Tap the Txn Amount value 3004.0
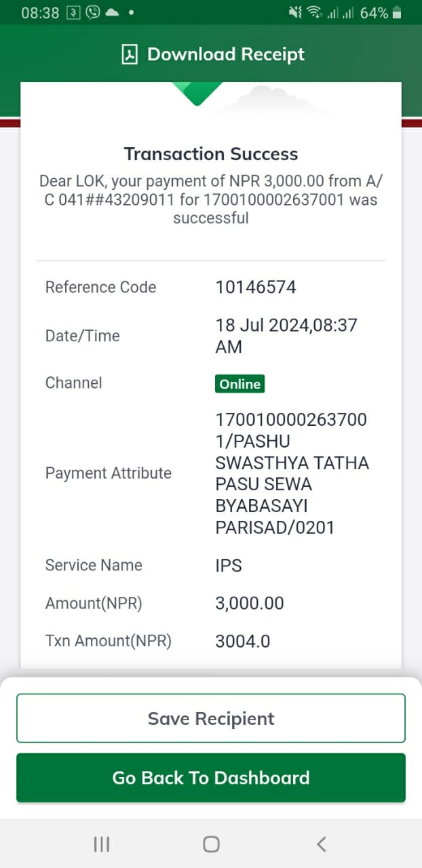 [x=243, y=641]
